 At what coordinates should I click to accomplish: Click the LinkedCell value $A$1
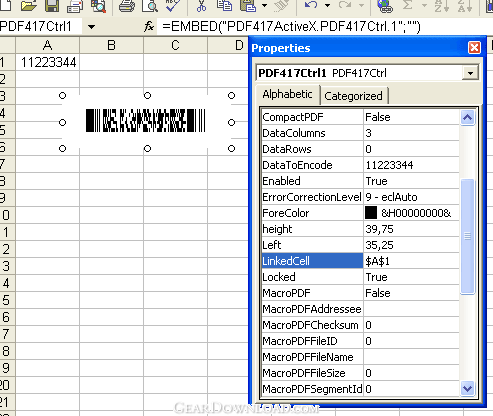pyautogui.click(x=377, y=261)
